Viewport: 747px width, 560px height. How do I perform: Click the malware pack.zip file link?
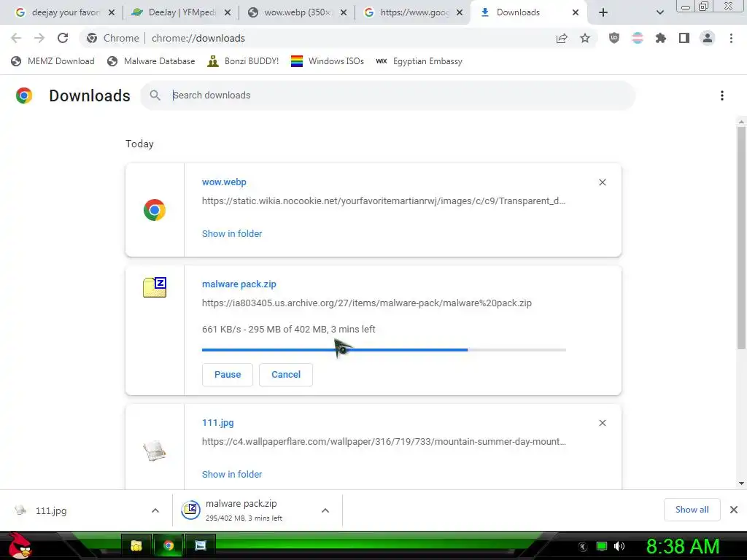[239, 284]
